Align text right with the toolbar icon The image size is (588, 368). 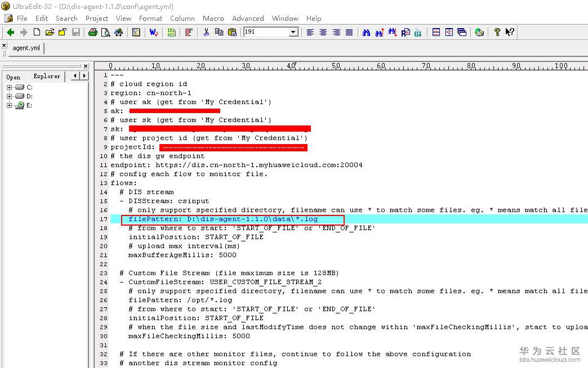click(336, 32)
